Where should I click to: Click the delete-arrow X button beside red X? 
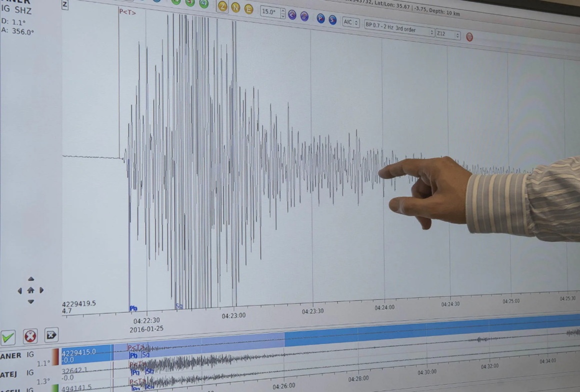tap(51, 335)
